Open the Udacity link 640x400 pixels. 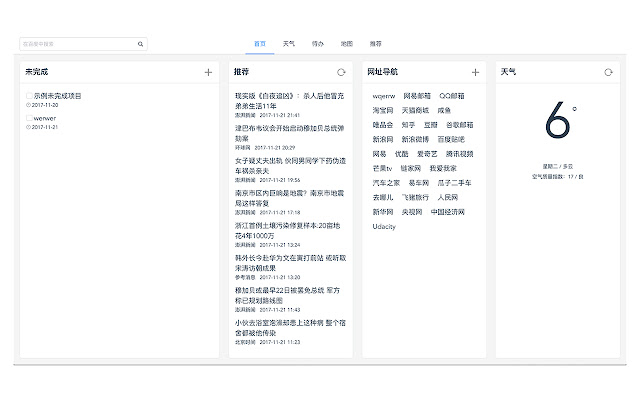[x=384, y=227]
